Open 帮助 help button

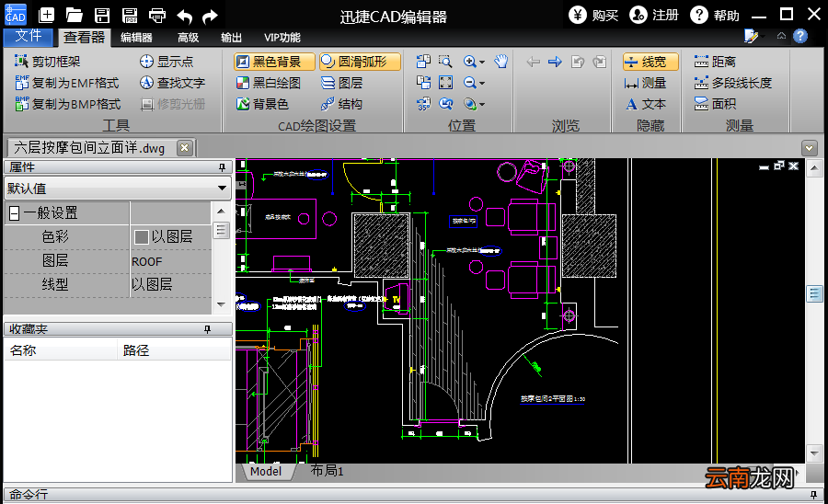click(x=715, y=16)
